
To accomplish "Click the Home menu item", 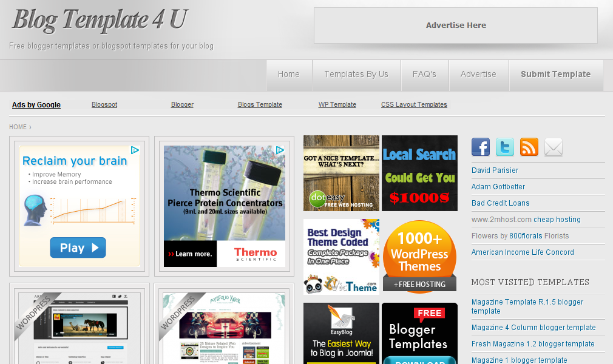I will (x=289, y=74).
